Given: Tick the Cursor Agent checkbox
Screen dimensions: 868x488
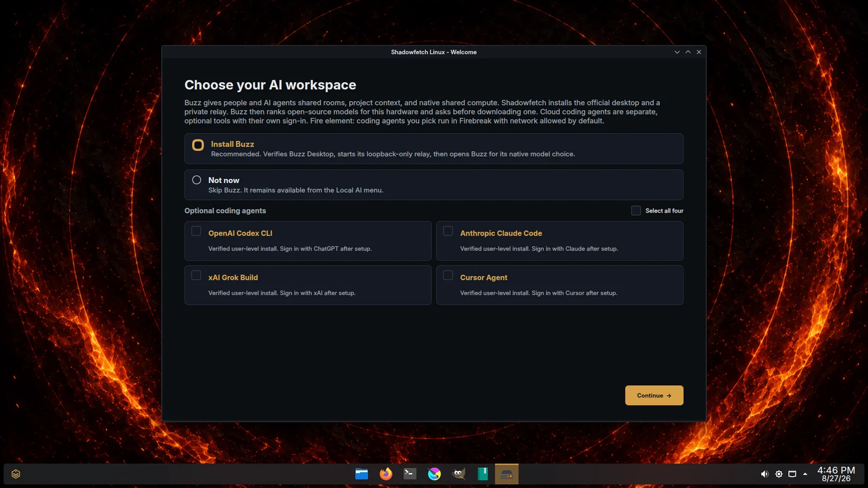Looking at the screenshot, I should point(448,275).
